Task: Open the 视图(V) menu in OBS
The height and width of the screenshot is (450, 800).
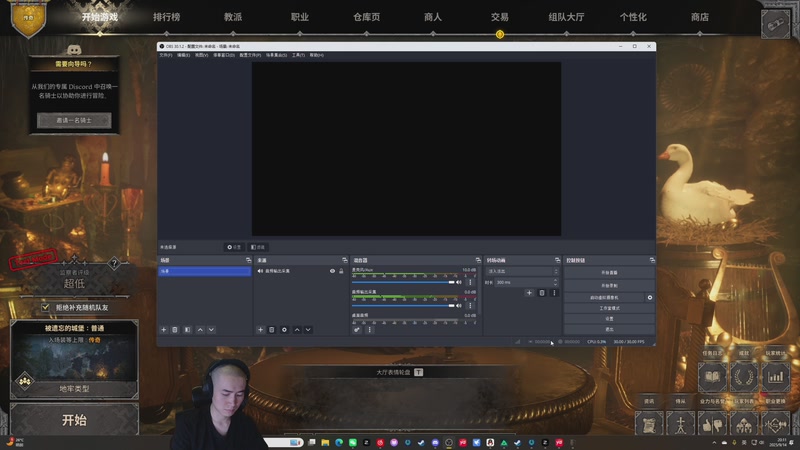Action: click(x=202, y=55)
